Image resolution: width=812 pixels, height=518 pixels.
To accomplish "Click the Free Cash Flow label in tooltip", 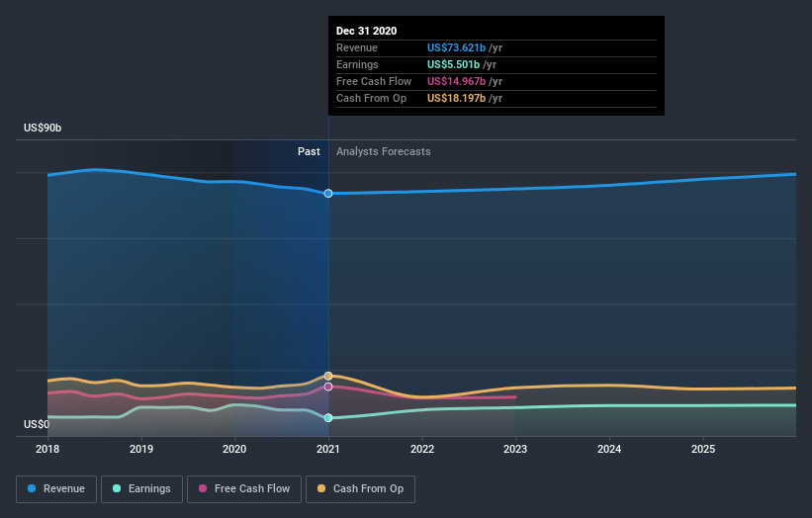I will click(x=374, y=81).
